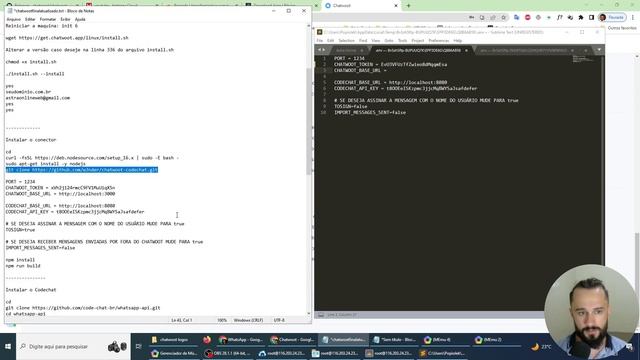The image size is (640, 360).
Task: Toggle Chrome side panel icon
Action: (x=591, y=18)
